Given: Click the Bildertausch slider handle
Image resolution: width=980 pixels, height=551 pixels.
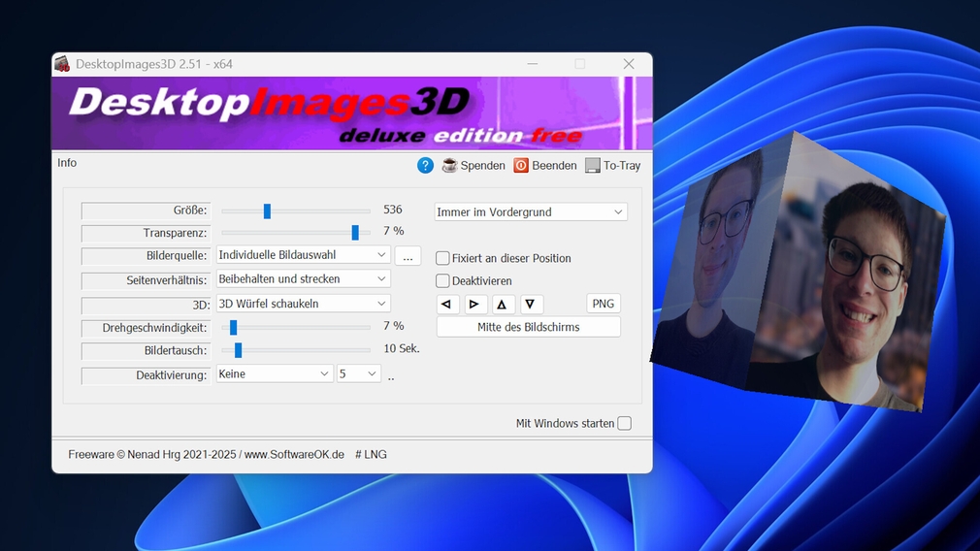Looking at the screenshot, I should point(238,350).
